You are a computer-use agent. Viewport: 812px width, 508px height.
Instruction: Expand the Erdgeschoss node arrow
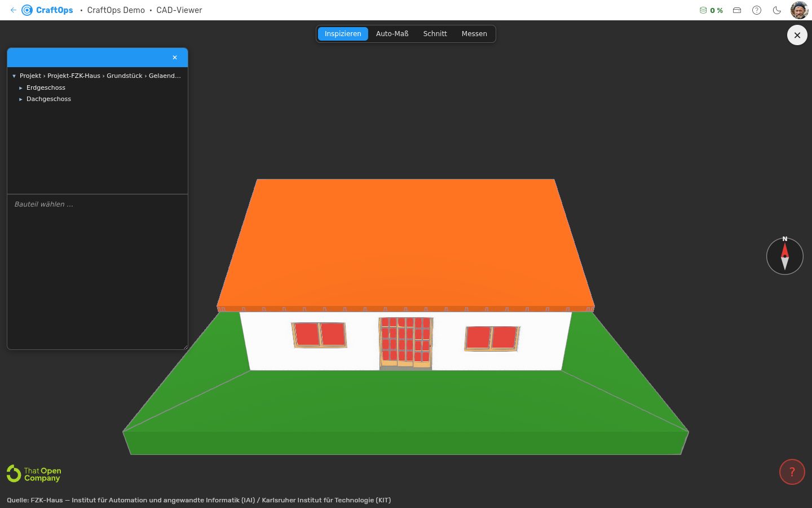point(21,88)
